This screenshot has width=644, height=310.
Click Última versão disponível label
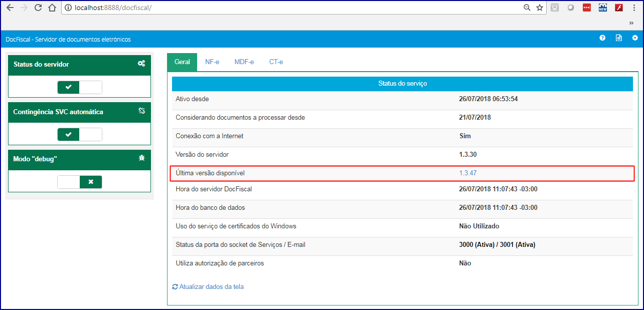point(210,173)
